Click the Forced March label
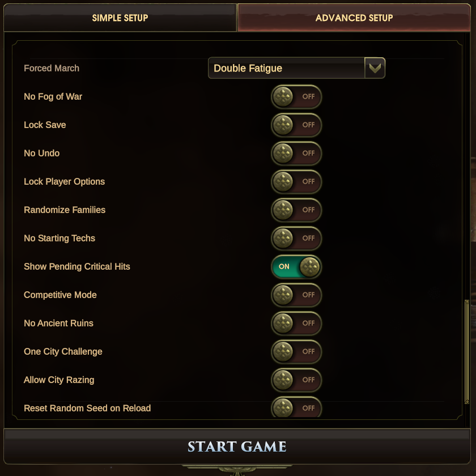 pos(52,68)
